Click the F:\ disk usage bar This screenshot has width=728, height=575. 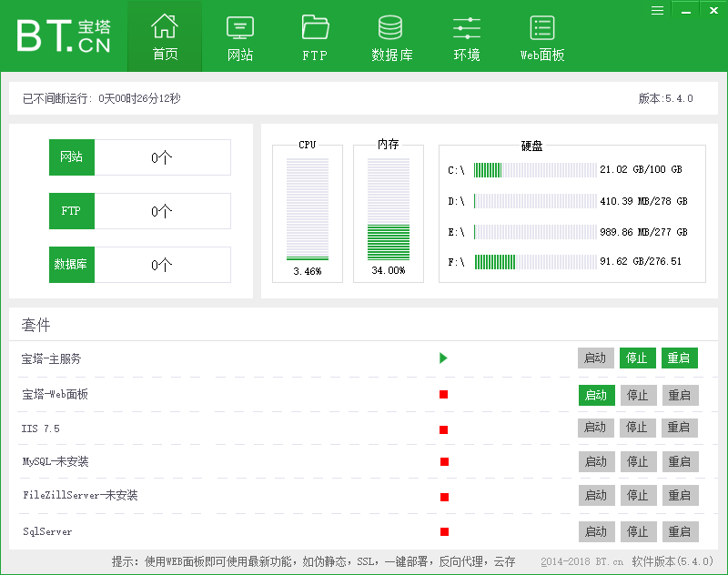point(535,262)
